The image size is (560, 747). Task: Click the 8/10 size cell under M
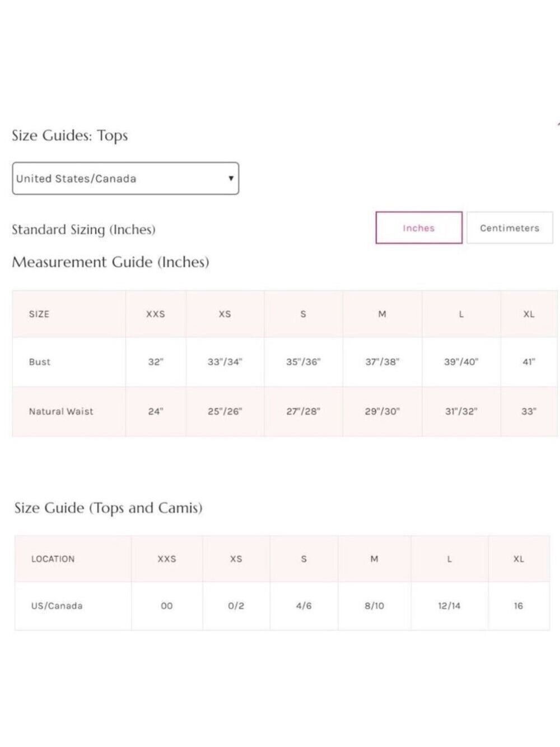[x=374, y=606]
